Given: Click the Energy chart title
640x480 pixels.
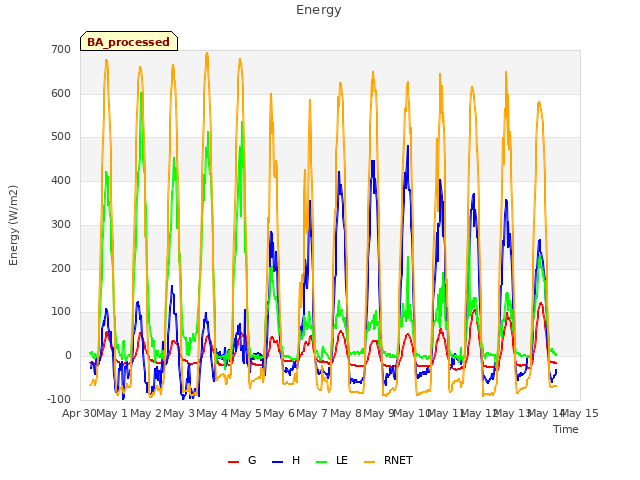Looking at the screenshot, I should (x=319, y=10).
